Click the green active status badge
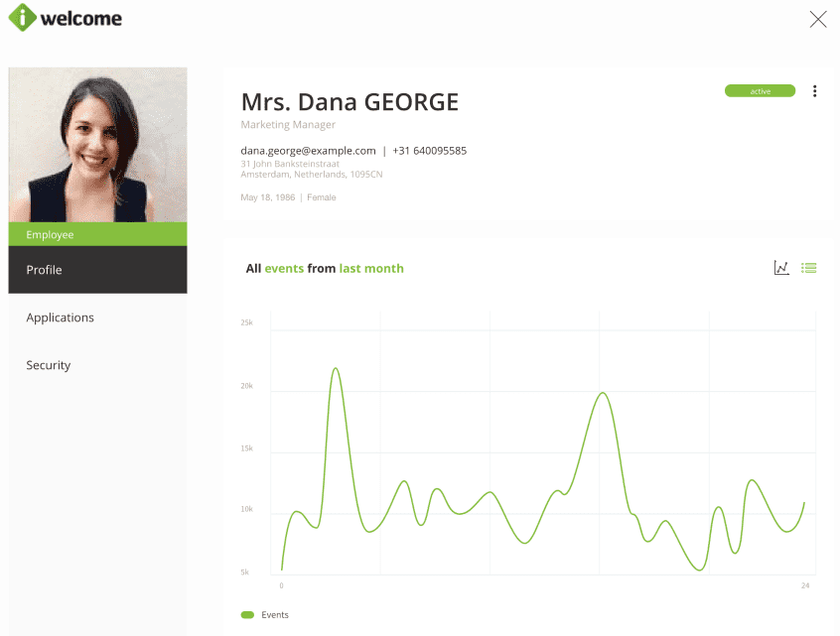Image resolution: width=840 pixels, height=636 pixels. pyautogui.click(x=760, y=91)
